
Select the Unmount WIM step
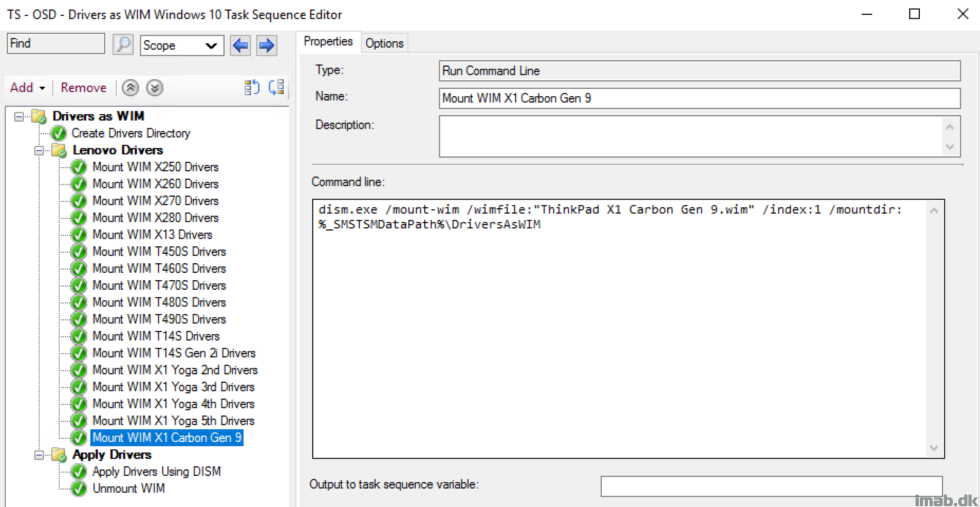click(128, 488)
